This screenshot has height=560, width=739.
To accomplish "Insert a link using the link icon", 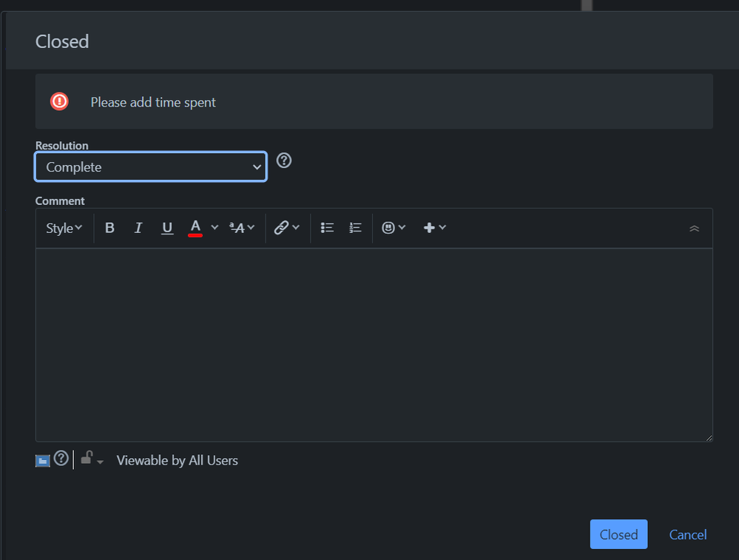I will (x=283, y=228).
